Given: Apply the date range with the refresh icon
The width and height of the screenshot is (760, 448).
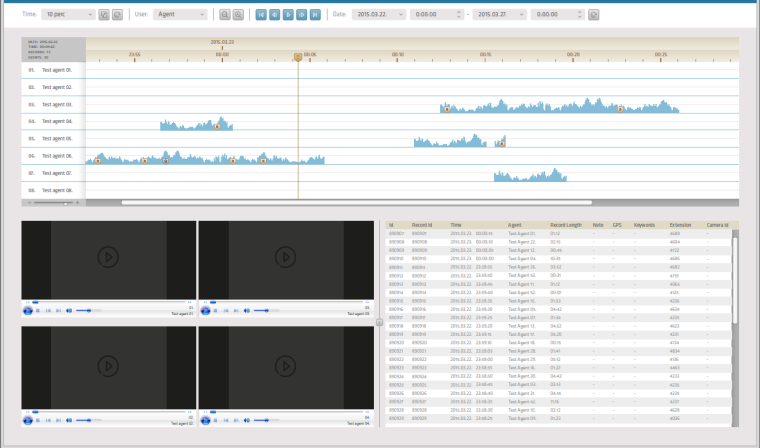Looking at the screenshot, I should pos(593,15).
